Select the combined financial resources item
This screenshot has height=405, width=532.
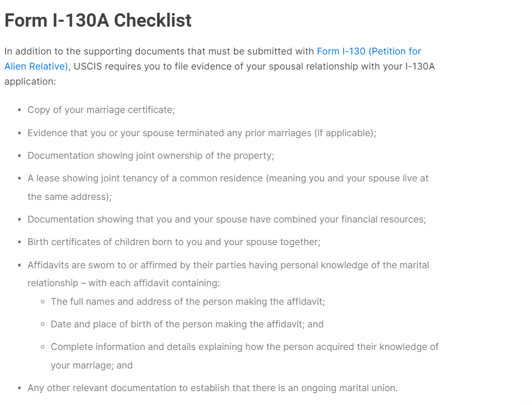(227, 220)
